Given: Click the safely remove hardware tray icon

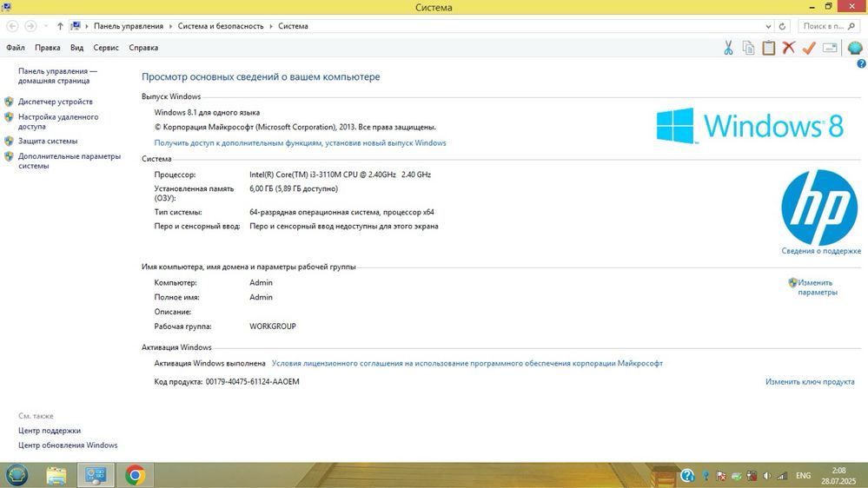Looking at the screenshot, I should [x=737, y=475].
